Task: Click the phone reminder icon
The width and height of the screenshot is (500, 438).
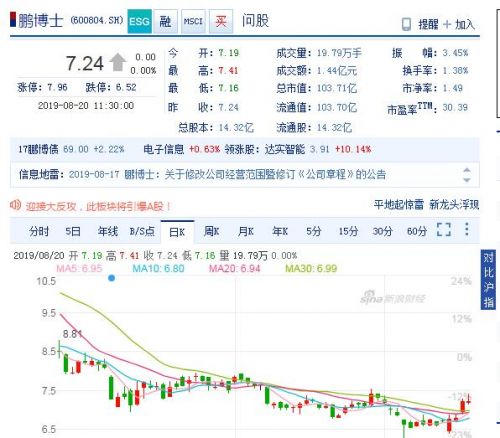Action: [406, 24]
